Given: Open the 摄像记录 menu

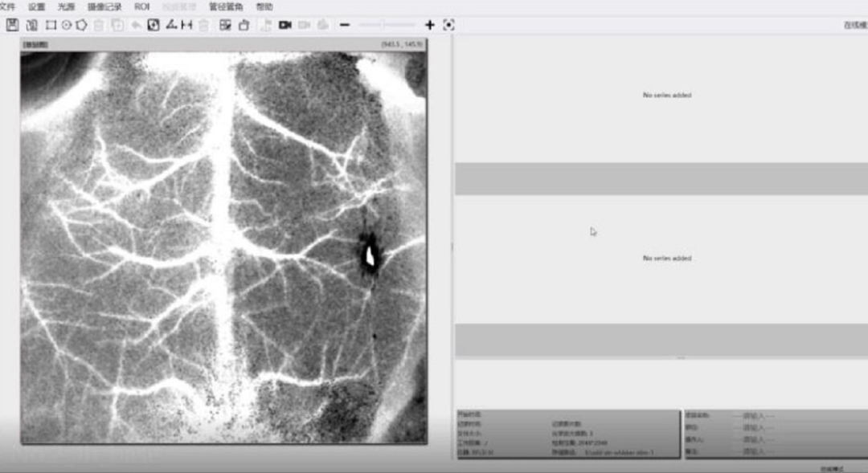Looking at the screenshot, I should coord(104,6).
